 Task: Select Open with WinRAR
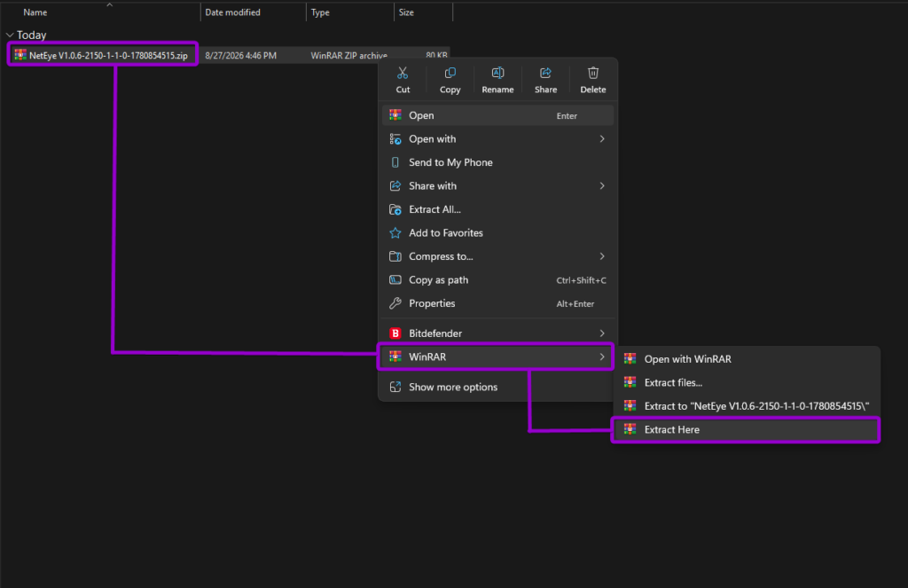[x=747, y=359]
